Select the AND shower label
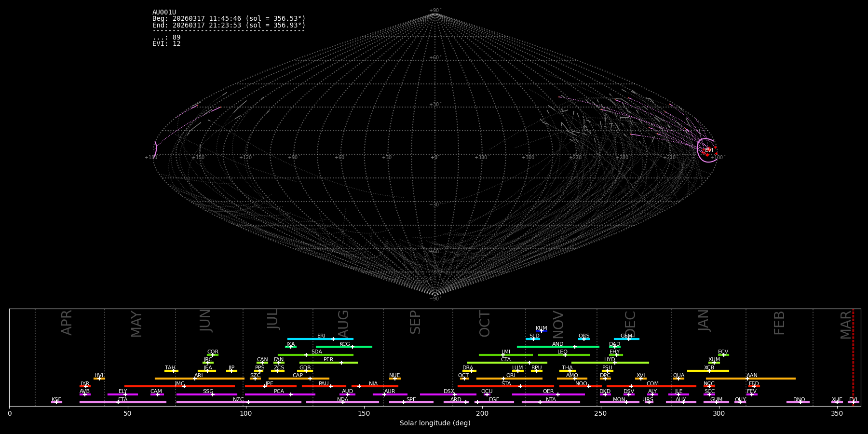 (557, 344)
